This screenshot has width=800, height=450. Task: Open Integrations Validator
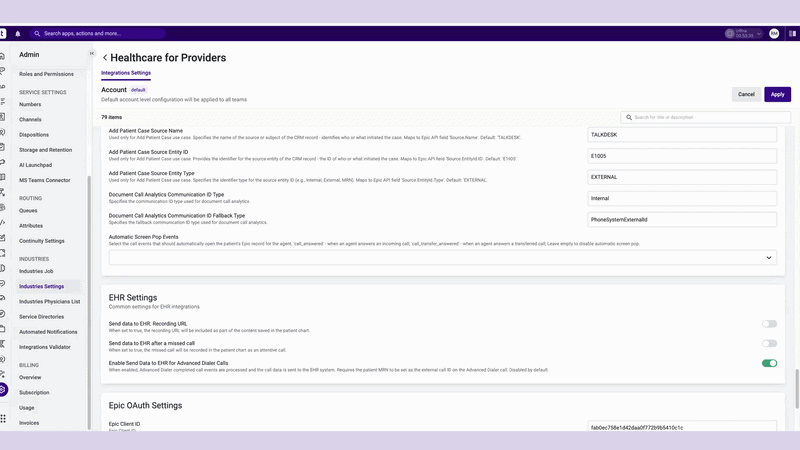click(45, 347)
